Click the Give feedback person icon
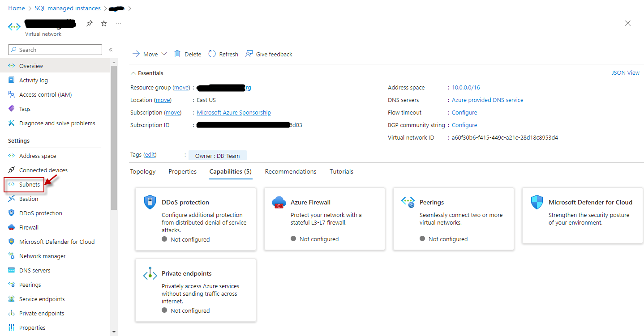This screenshot has width=644, height=336. [x=249, y=54]
